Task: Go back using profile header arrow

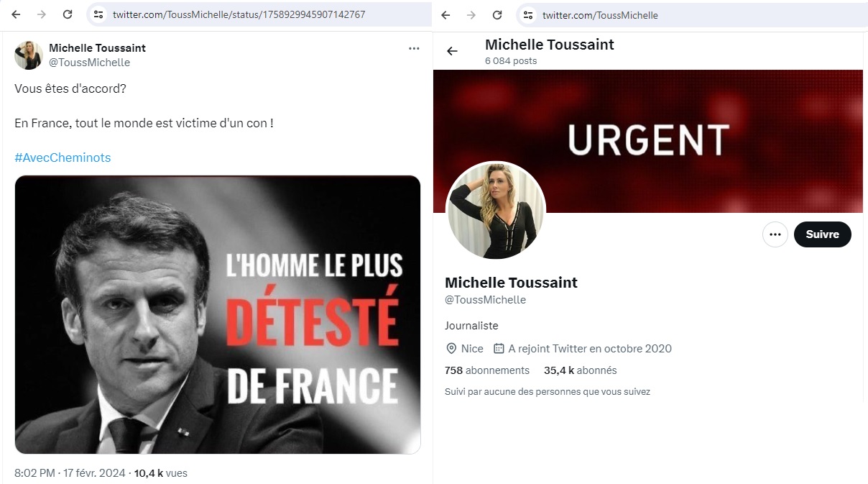Action: (452, 51)
